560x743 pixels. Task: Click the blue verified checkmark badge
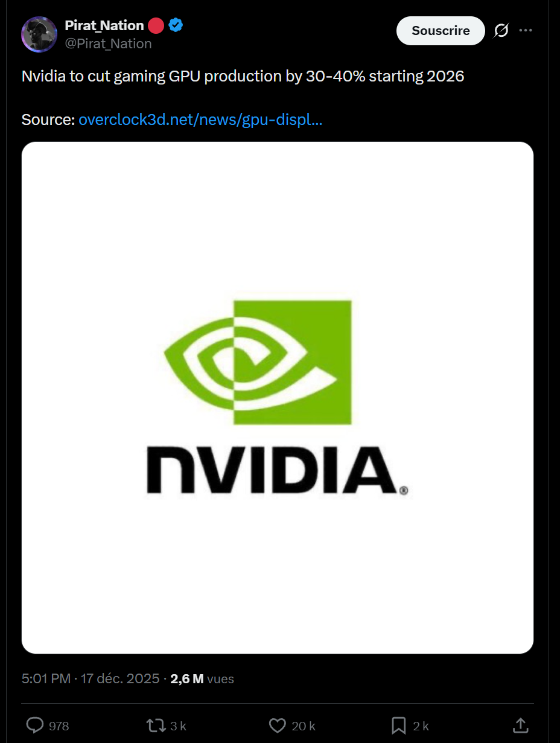176,25
